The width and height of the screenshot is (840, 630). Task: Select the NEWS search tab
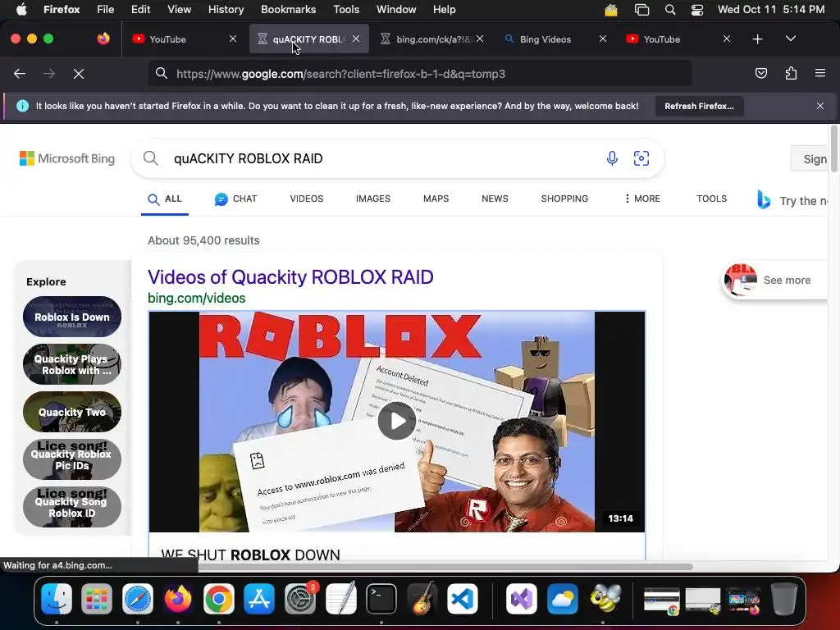coord(495,199)
